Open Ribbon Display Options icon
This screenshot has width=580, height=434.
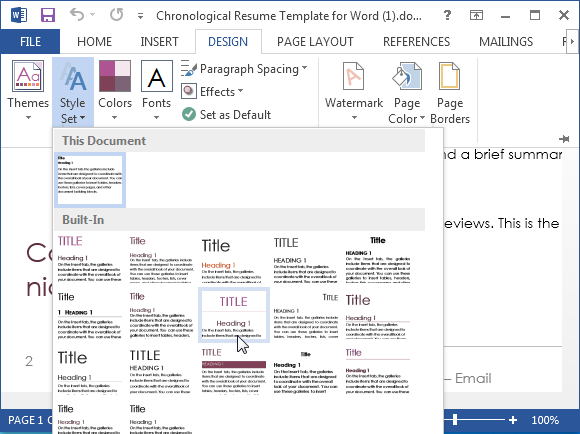476,15
